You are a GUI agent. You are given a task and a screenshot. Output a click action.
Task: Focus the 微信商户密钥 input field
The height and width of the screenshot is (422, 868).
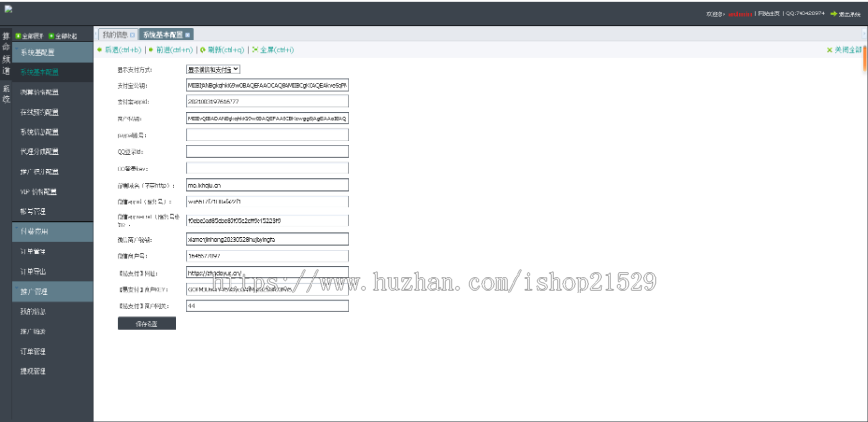(267, 239)
